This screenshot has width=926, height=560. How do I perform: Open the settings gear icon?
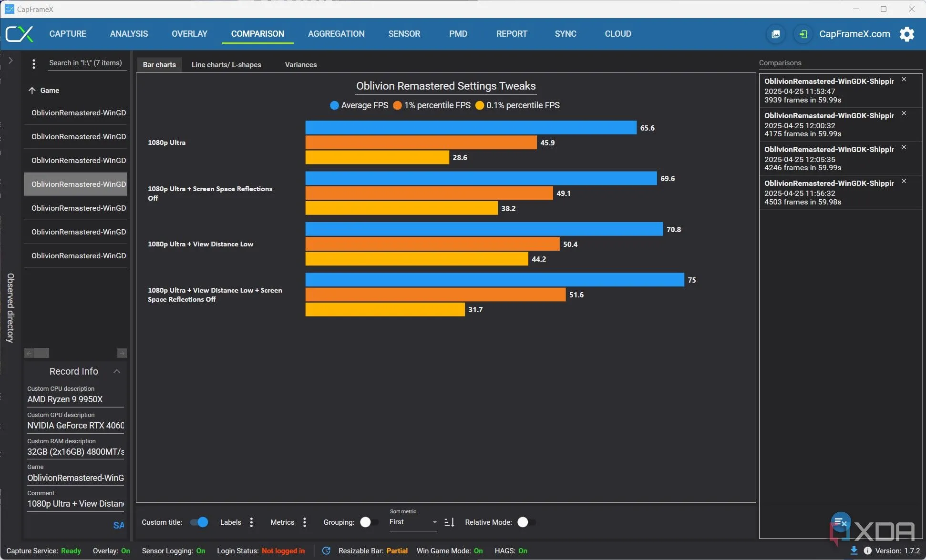click(x=906, y=34)
